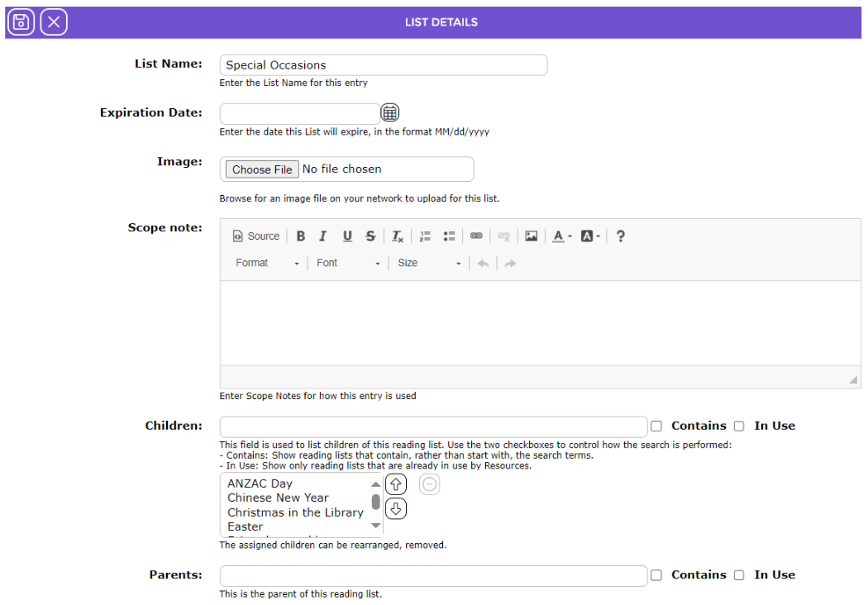Select ANZAC Day in the children list
This screenshot has width=868, height=605.
[260, 484]
